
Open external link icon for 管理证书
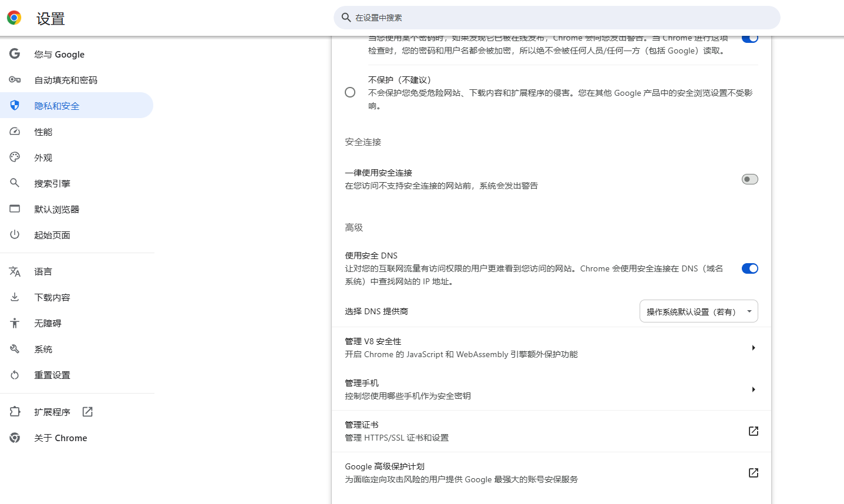tap(754, 431)
